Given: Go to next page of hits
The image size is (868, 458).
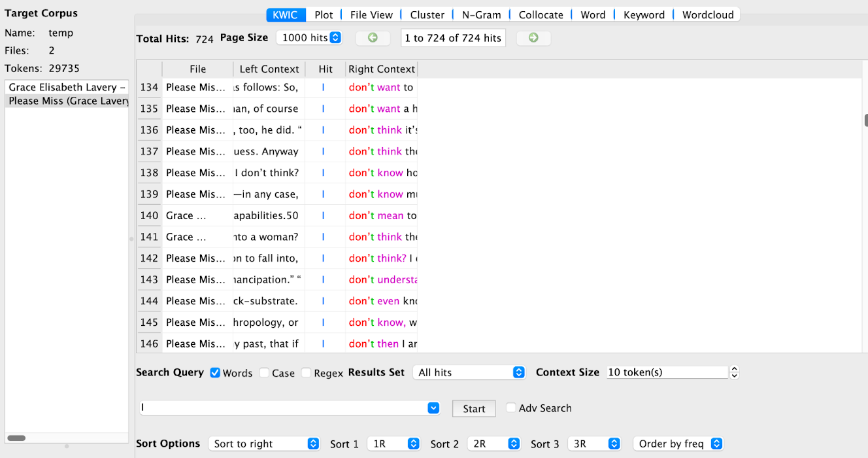Looking at the screenshot, I should [533, 38].
